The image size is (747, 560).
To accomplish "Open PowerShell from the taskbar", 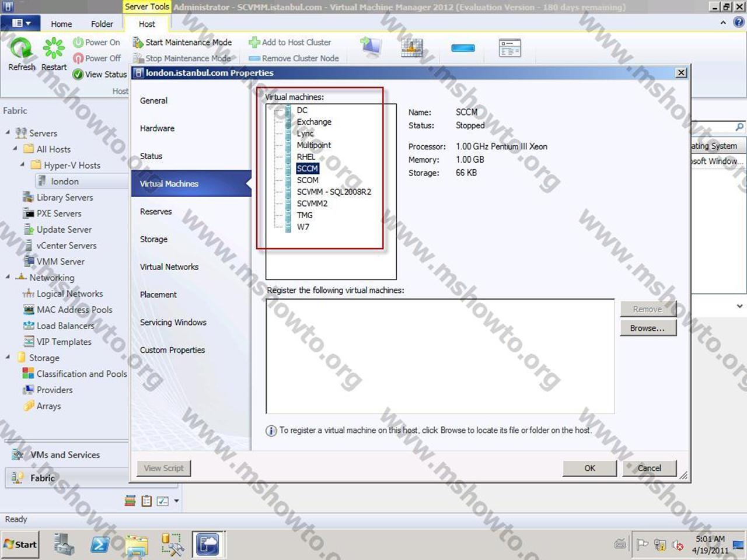I will click(100, 545).
